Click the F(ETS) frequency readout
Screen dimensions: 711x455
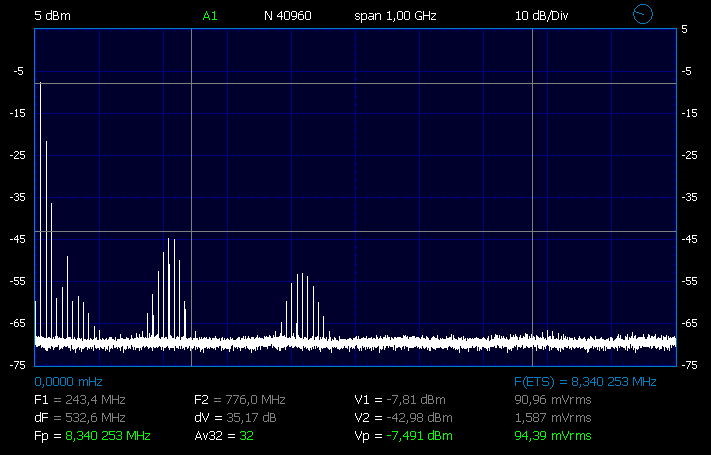(584, 382)
